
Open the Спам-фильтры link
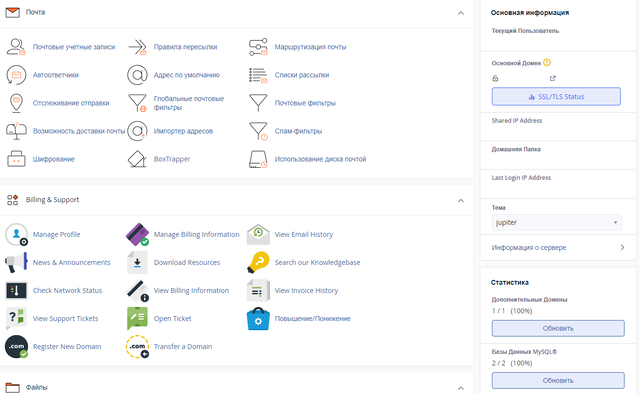click(298, 131)
